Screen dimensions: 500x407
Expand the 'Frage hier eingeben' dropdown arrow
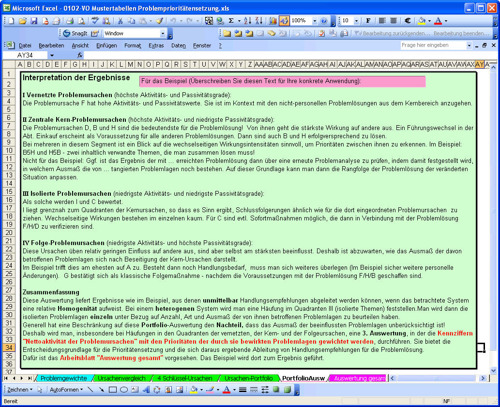click(x=469, y=45)
